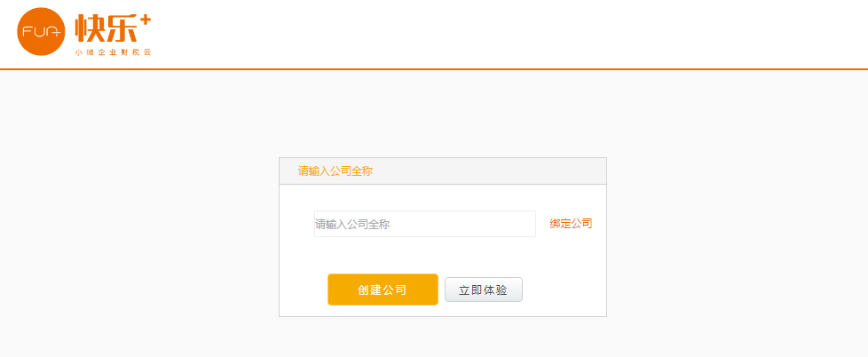Create a new company with the yellow button

click(x=383, y=290)
